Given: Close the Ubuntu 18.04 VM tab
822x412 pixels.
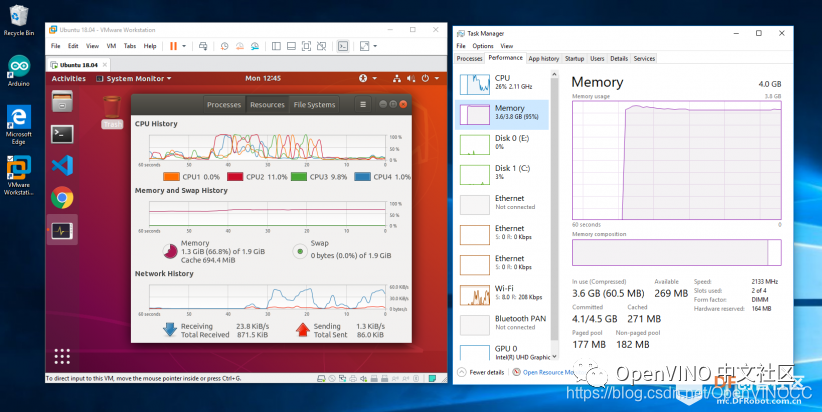Looking at the screenshot, I should pos(105,65).
